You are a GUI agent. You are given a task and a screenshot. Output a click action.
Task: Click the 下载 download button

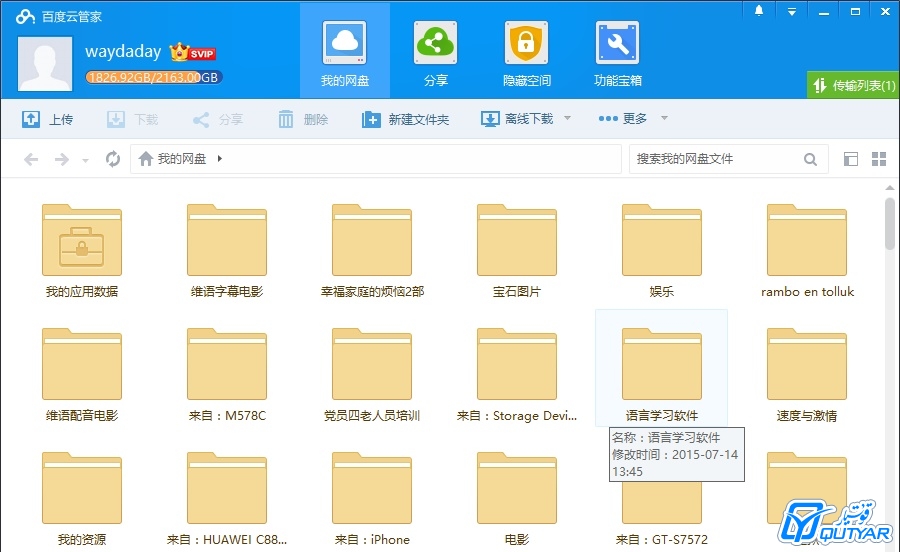point(132,119)
